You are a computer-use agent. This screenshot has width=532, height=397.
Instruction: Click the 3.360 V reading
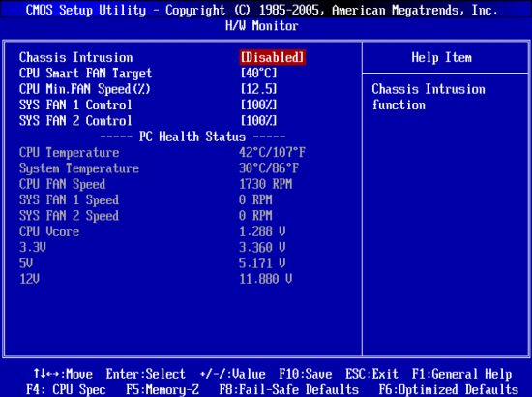tap(262, 247)
